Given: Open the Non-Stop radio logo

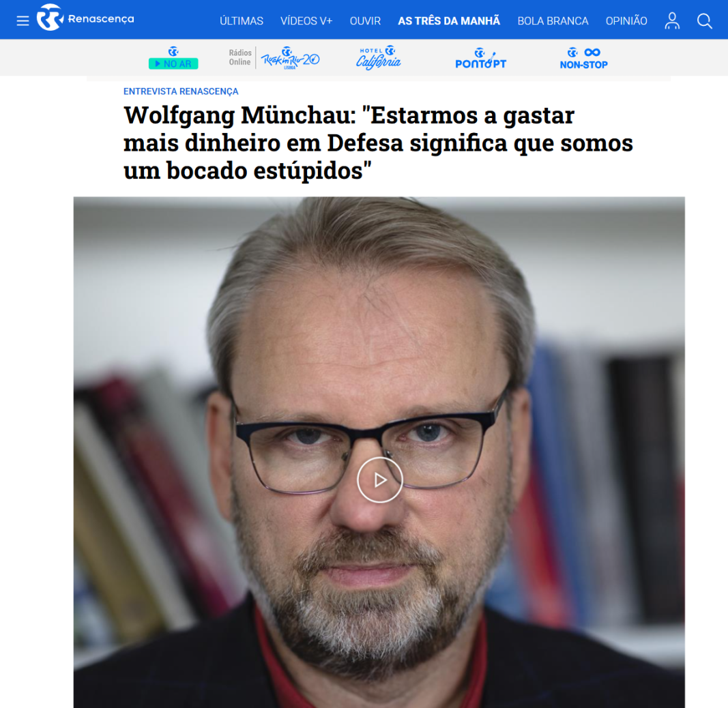Looking at the screenshot, I should pyautogui.click(x=583, y=59).
